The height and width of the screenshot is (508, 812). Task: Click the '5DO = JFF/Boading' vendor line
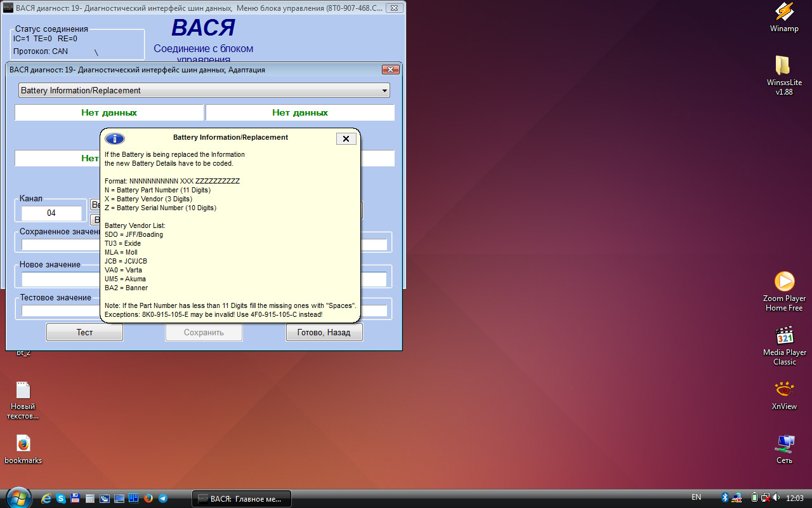click(134, 234)
